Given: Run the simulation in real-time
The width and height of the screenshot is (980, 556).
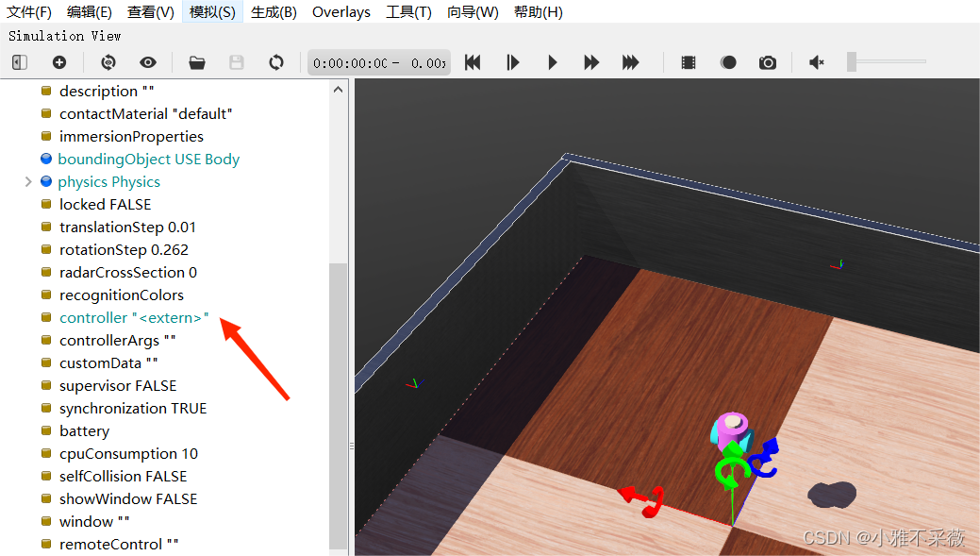Looking at the screenshot, I should pos(553,62).
